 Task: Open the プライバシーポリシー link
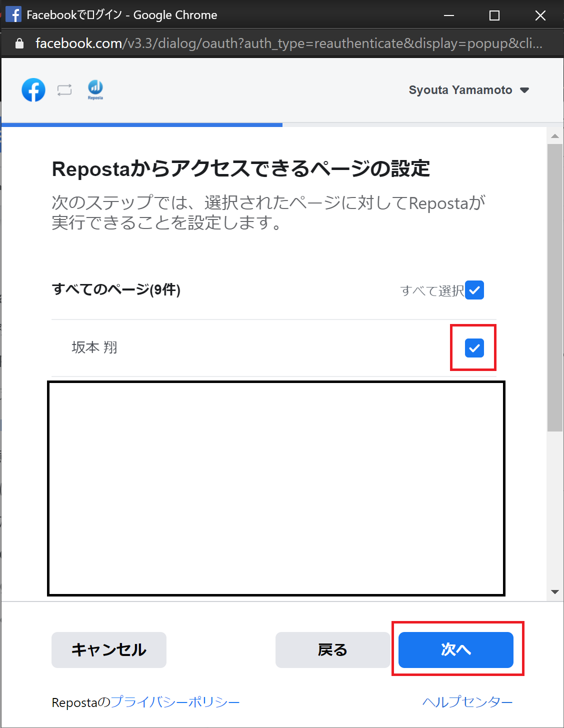(x=175, y=702)
